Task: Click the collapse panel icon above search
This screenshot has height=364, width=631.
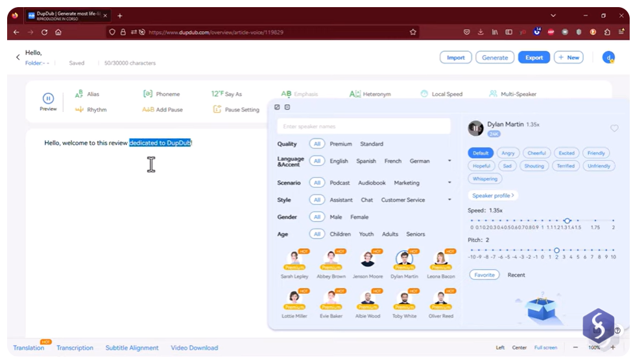Action: 287,108
